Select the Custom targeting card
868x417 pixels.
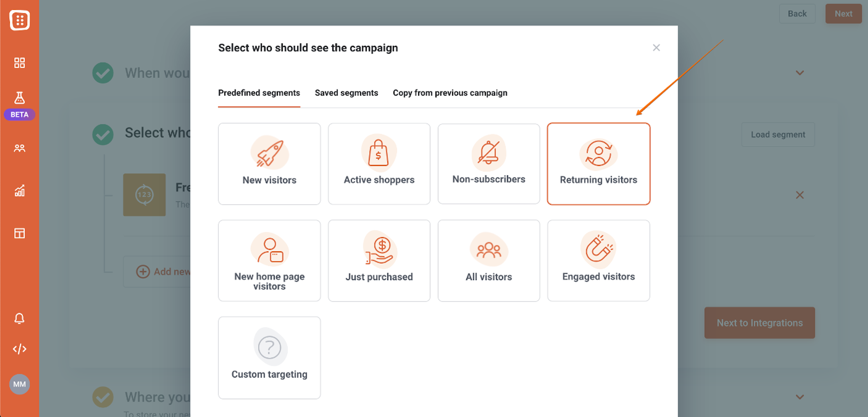(x=269, y=358)
